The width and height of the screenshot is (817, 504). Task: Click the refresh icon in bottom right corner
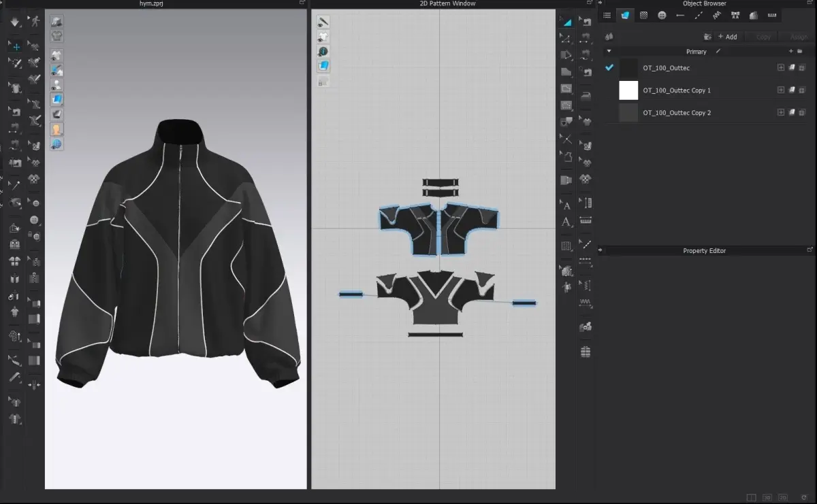click(805, 498)
